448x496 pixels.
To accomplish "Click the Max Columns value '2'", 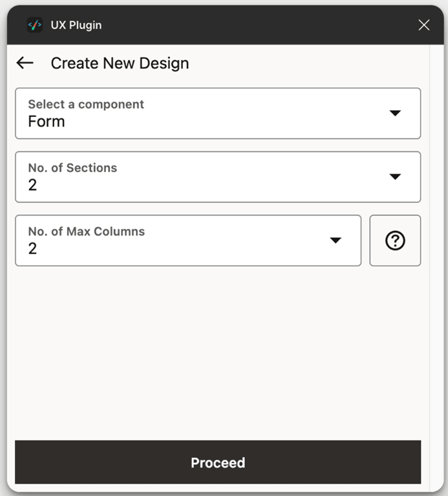I will [x=32, y=248].
